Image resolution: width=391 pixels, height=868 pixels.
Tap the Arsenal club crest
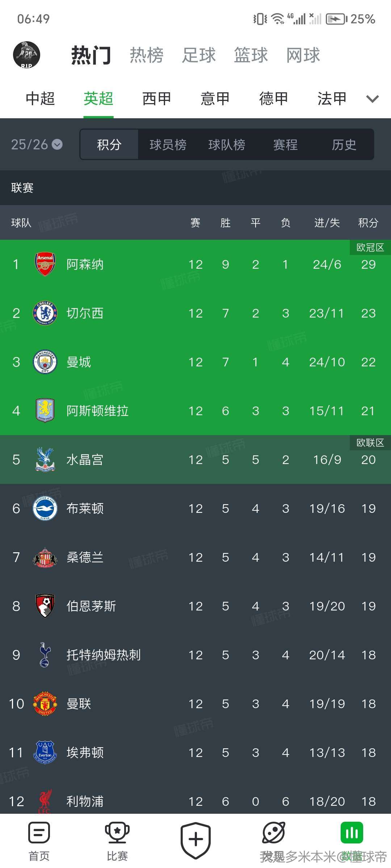(x=45, y=264)
